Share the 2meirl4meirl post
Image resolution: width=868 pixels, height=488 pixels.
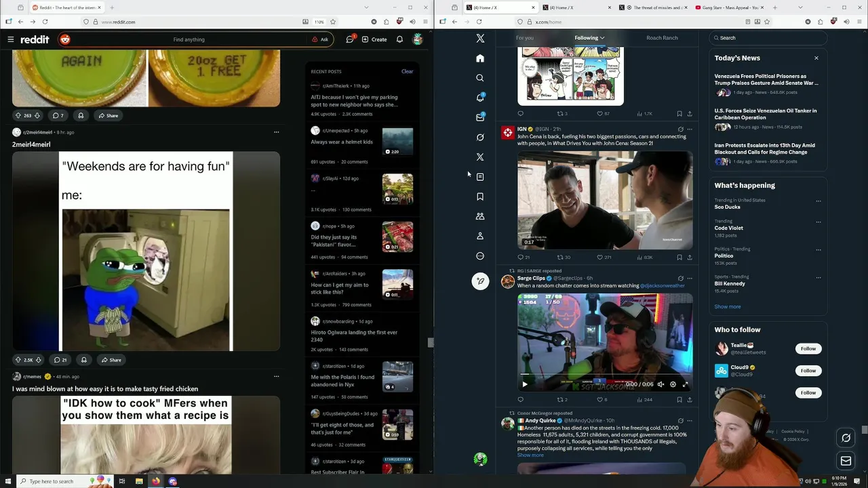110,360
